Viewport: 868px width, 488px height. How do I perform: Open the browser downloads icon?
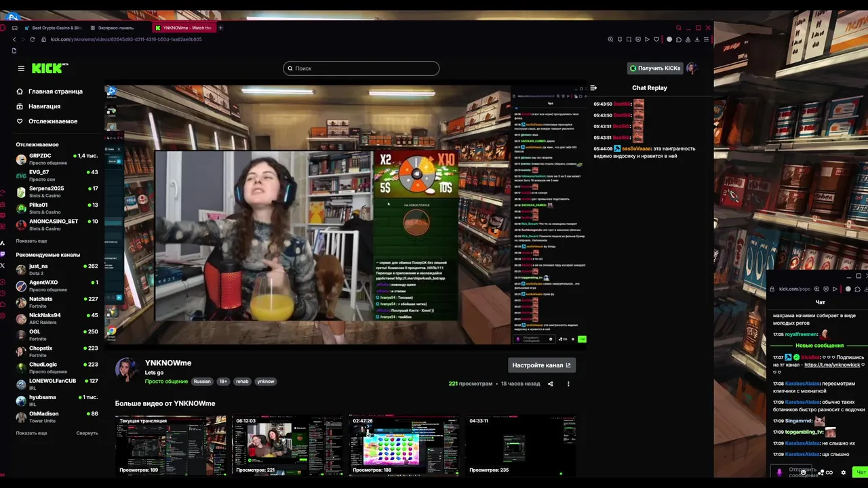coord(697,39)
